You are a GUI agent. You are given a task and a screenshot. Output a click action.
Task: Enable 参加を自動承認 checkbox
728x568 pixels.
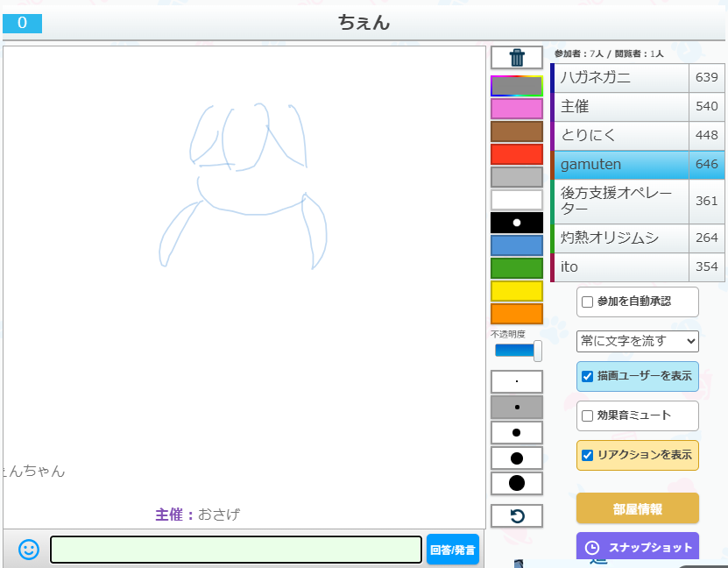(x=588, y=302)
